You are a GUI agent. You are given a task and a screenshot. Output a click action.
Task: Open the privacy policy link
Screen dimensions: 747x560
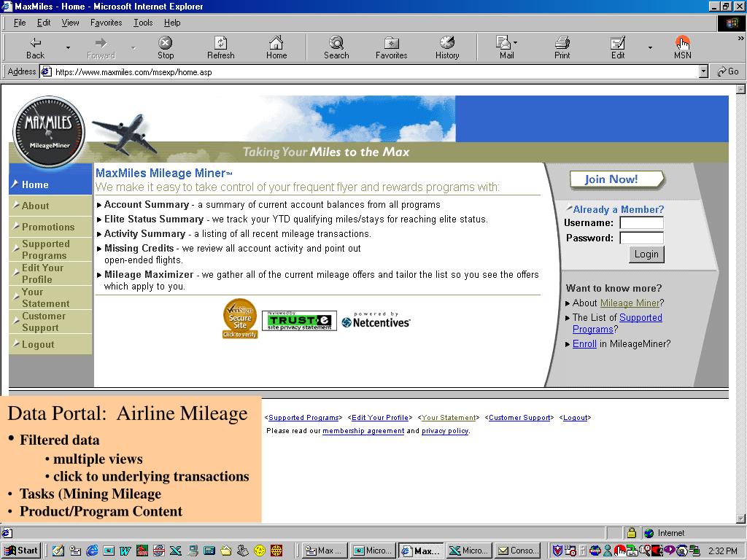[444, 430]
